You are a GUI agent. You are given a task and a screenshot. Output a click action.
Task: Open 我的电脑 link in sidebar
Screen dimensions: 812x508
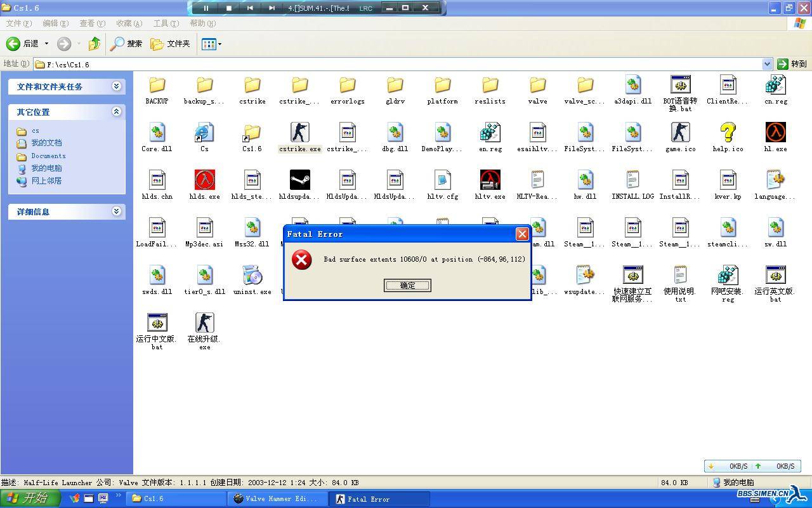coord(46,168)
